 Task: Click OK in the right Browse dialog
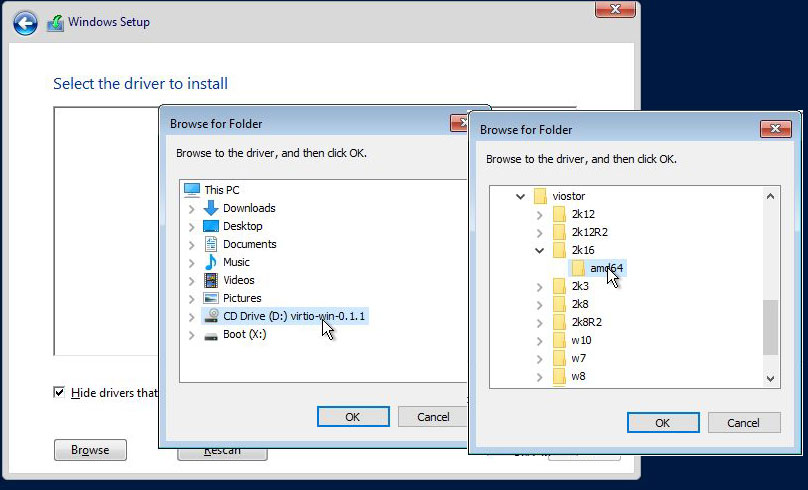(662, 423)
